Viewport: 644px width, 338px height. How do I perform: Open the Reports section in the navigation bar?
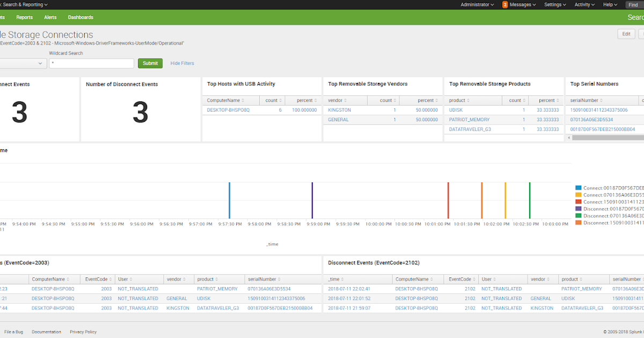24,17
